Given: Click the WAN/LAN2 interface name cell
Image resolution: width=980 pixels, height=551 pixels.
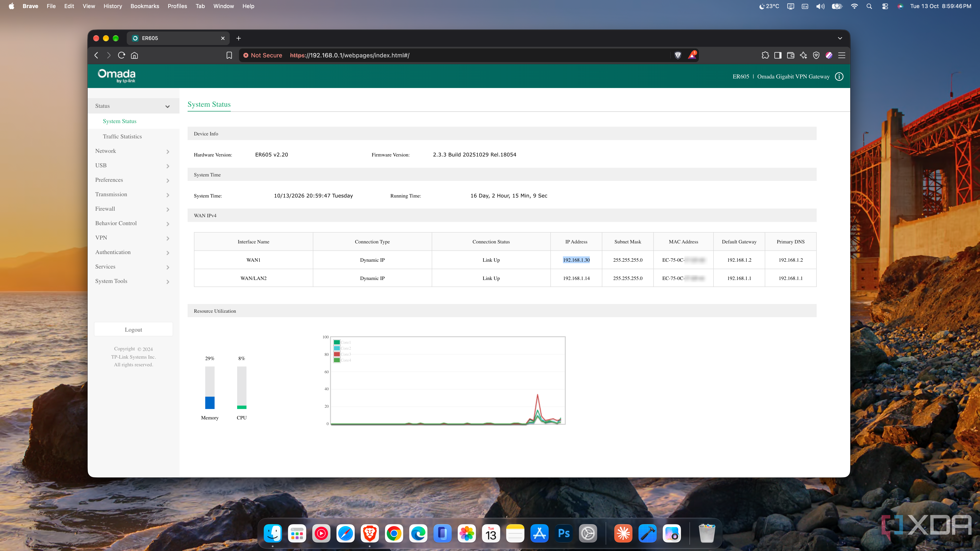Looking at the screenshot, I should (x=253, y=278).
